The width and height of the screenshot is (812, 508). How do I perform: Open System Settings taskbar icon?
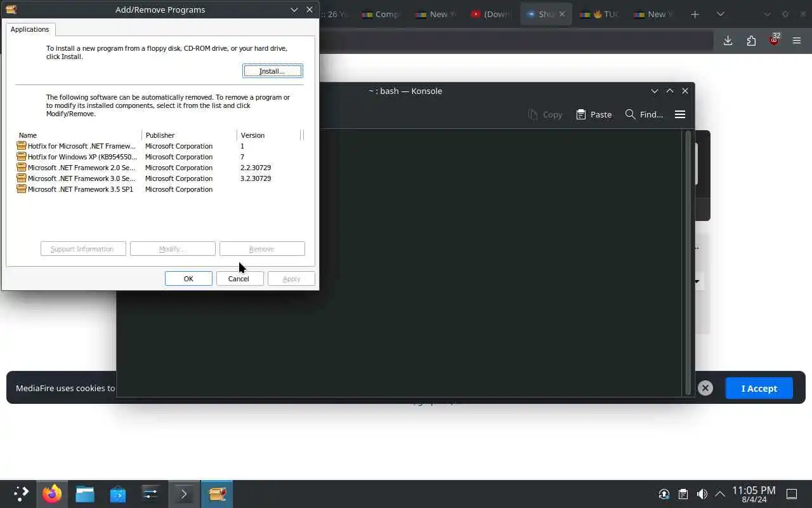pos(151,494)
